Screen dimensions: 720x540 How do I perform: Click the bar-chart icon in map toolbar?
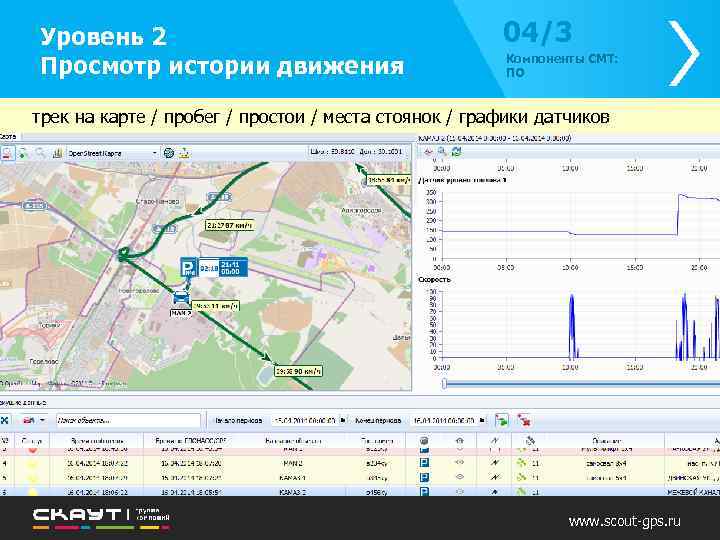pyautogui.click(x=57, y=153)
